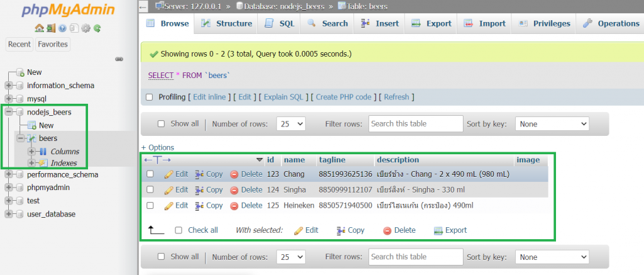Image resolution: width=644 pixels, height=275 pixels.
Task: Select checkbox for the Heineken row
Action: [x=150, y=205]
